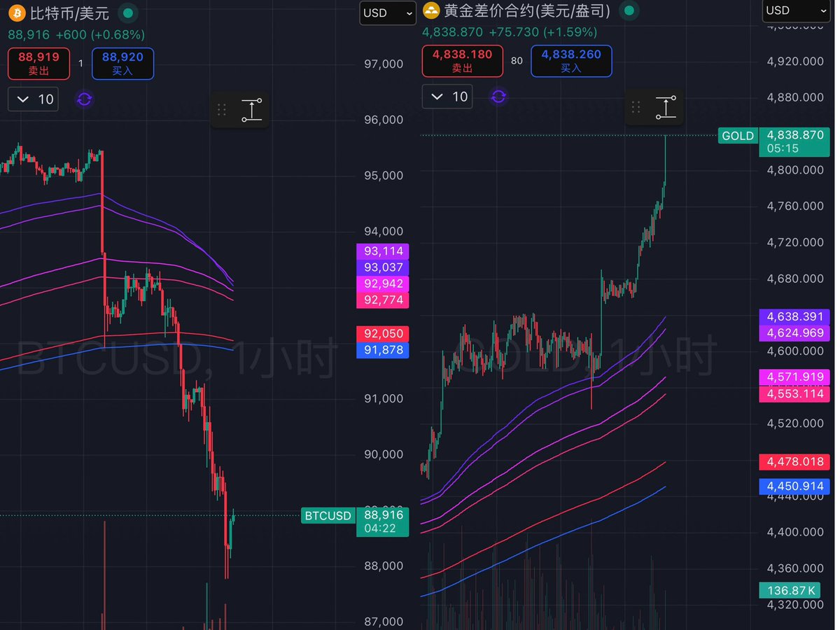Click the 91,878 blue indicator label
Viewport: 840px width, 630px height.
pos(382,350)
